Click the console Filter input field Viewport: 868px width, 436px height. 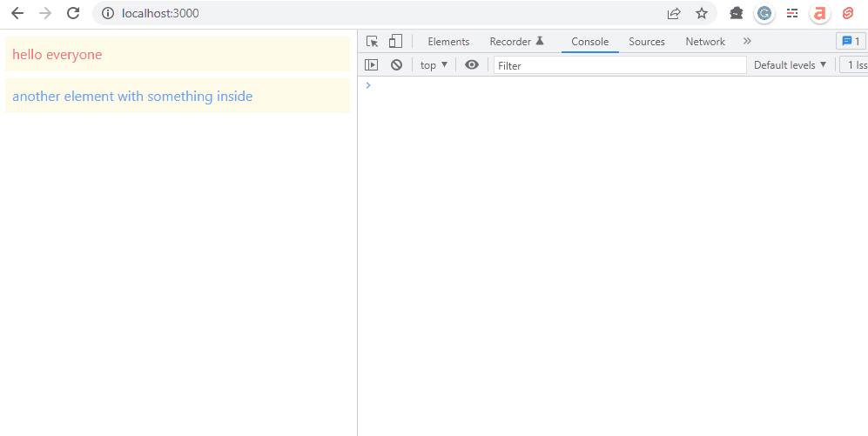point(620,65)
